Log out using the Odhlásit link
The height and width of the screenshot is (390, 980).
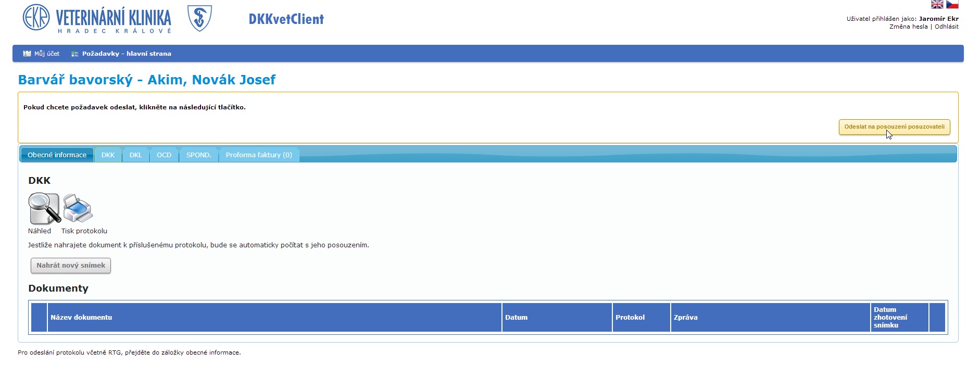coord(946,27)
